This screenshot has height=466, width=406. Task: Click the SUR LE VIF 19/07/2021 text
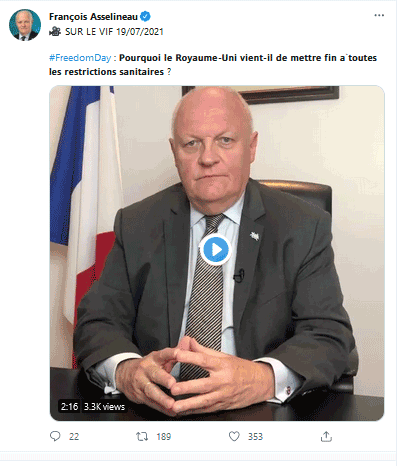114,32
